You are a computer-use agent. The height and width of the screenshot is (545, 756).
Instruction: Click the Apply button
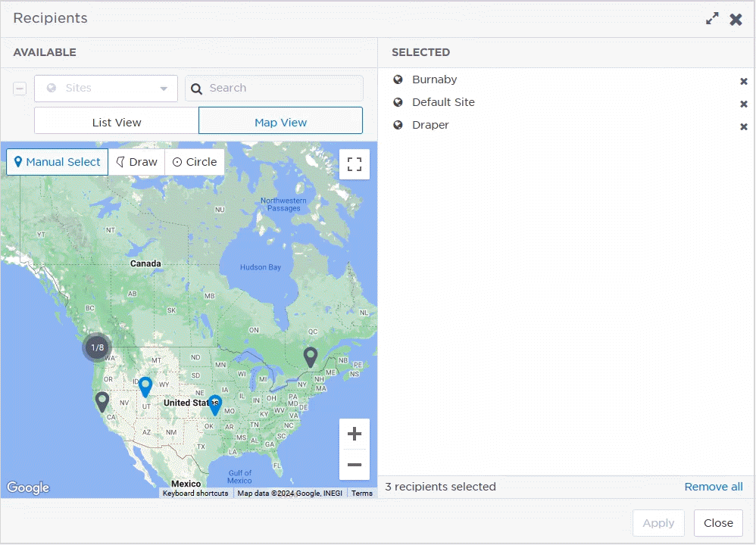pos(658,523)
